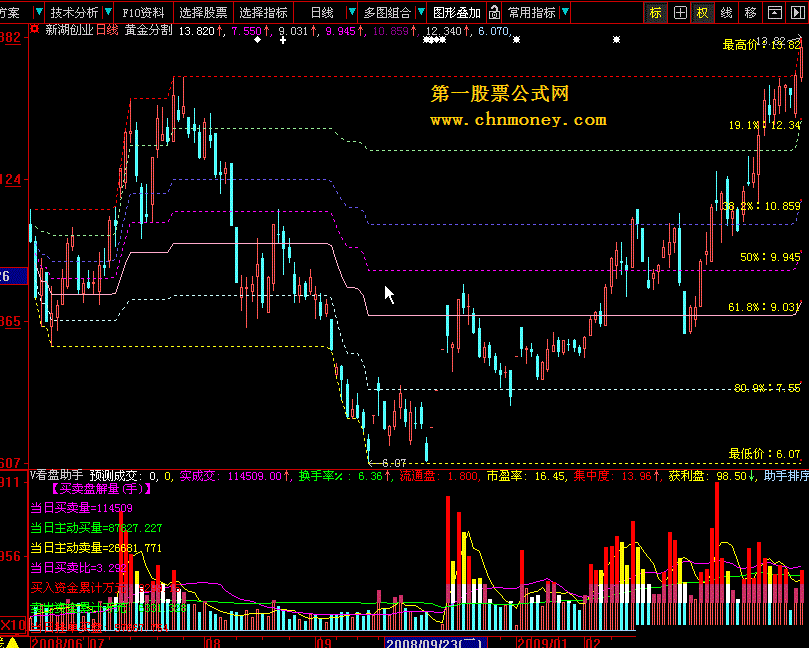
Task: Click the 38.2%:10.859 level label
Action: [x=761, y=206]
